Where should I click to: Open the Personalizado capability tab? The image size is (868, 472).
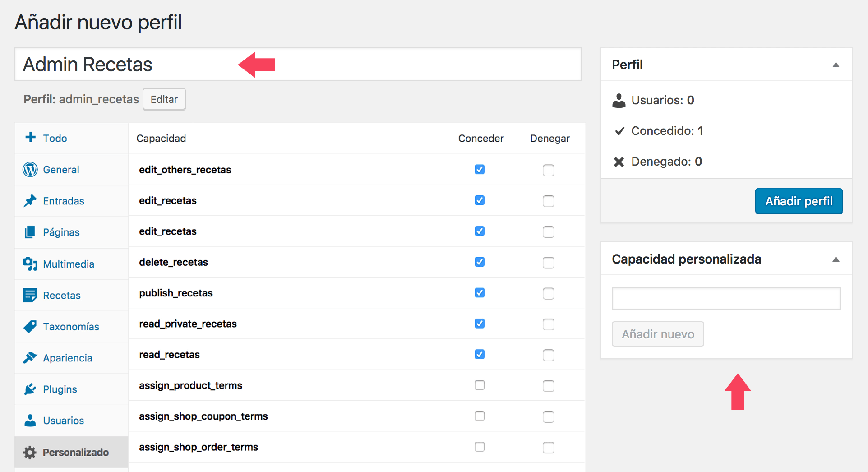(75, 452)
